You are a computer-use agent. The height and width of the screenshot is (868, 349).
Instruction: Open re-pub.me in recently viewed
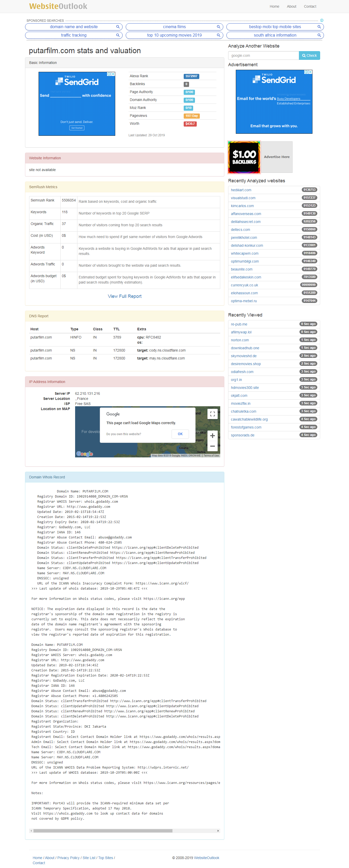(x=239, y=324)
